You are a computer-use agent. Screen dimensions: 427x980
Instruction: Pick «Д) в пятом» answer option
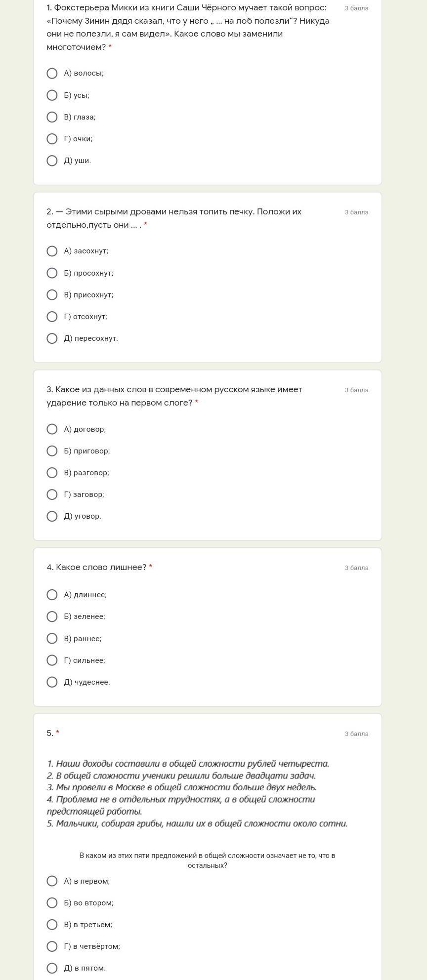(52, 968)
